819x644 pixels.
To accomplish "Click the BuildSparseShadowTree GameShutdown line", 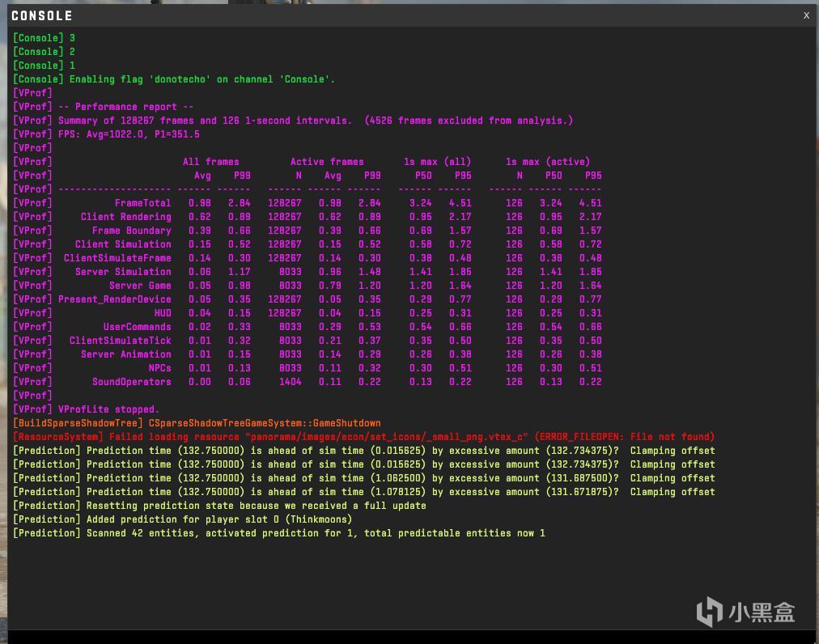I will [197, 423].
